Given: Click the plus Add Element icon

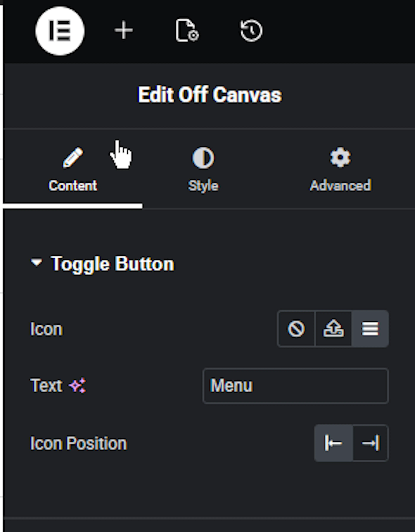Looking at the screenshot, I should pos(124,30).
